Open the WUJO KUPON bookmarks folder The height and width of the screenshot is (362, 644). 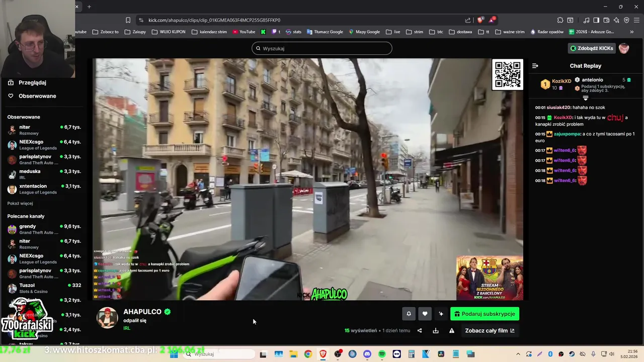169,32
